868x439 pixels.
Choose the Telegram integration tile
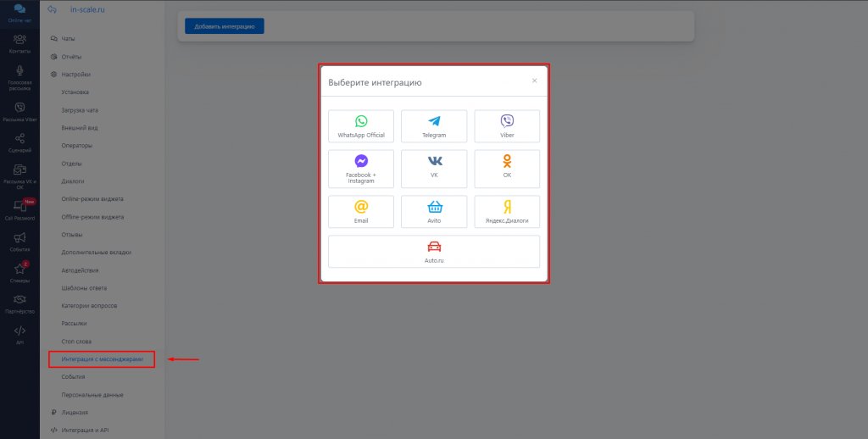point(434,126)
